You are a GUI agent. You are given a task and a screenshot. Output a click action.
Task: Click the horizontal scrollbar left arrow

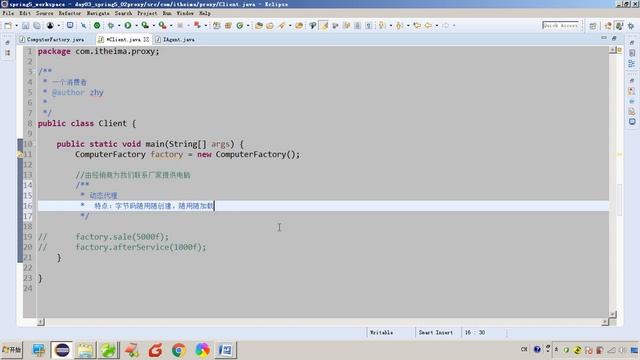[x=40, y=322]
